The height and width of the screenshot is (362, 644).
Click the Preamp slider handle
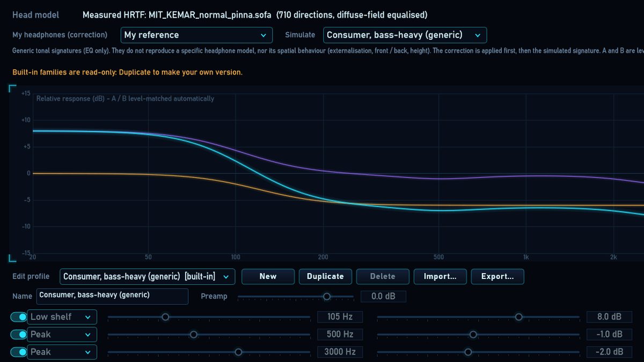(x=326, y=297)
